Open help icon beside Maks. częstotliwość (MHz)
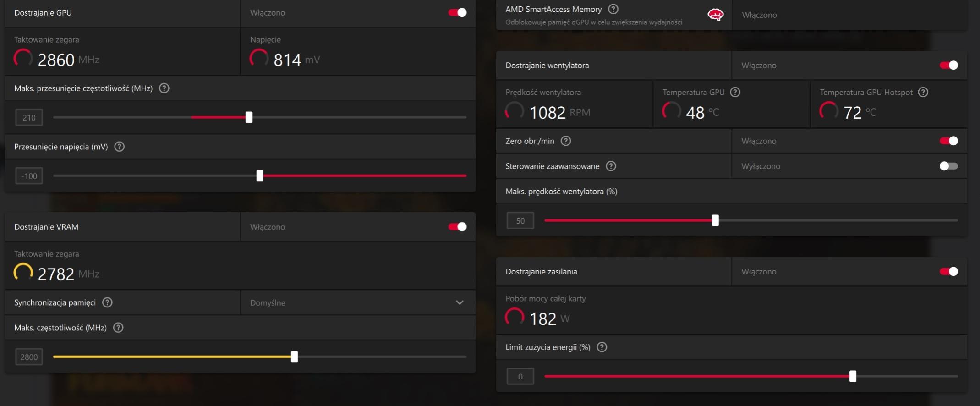 pos(118,328)
